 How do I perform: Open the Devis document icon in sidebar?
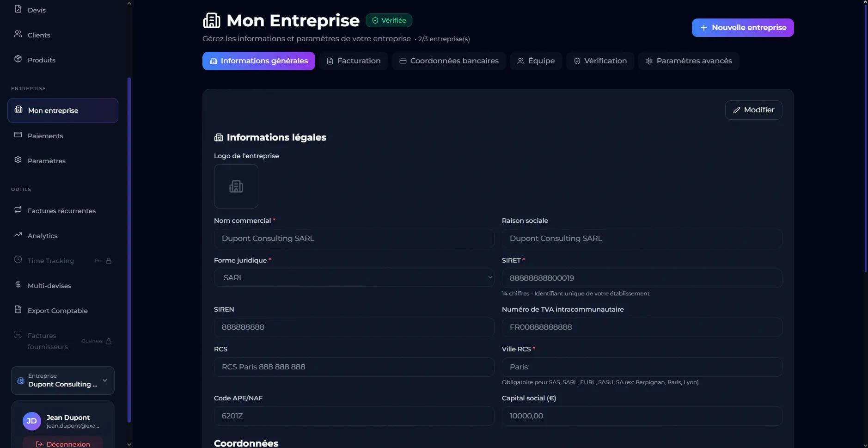18,9
